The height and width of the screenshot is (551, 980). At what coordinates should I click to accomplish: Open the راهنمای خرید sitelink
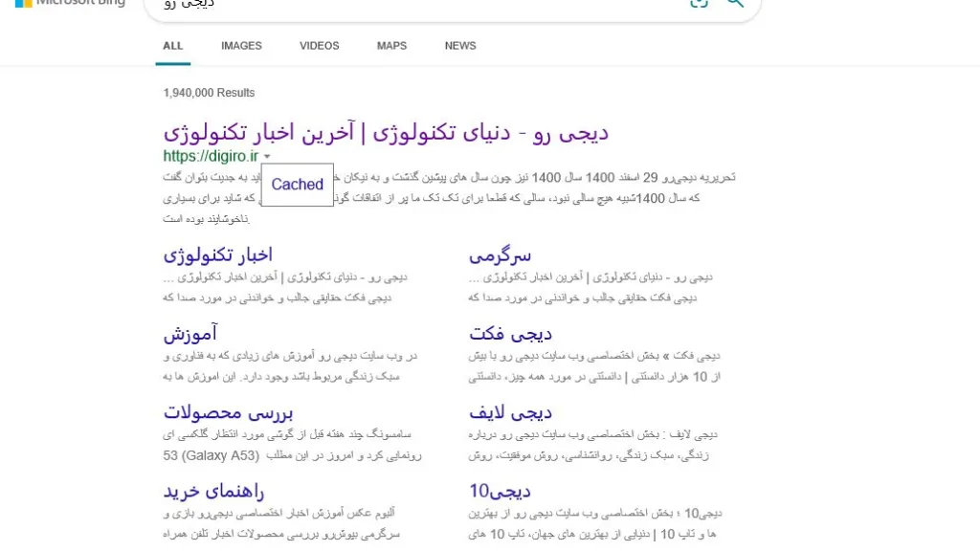click(x=213, y=491)
